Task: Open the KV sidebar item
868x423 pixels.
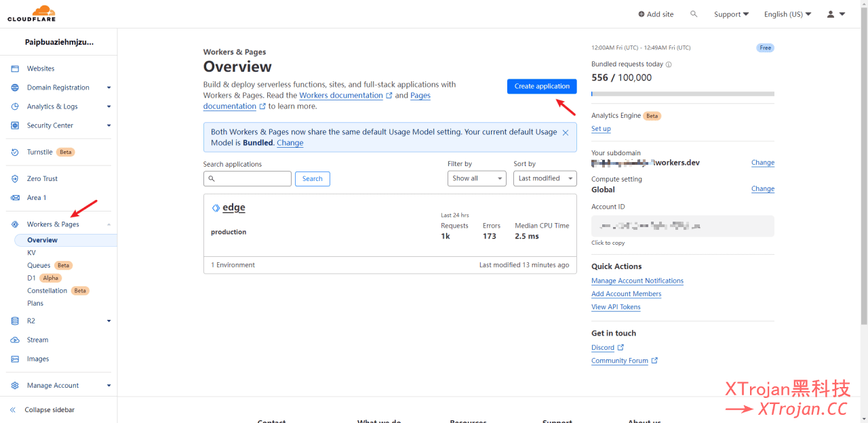Action: (31, 253)
